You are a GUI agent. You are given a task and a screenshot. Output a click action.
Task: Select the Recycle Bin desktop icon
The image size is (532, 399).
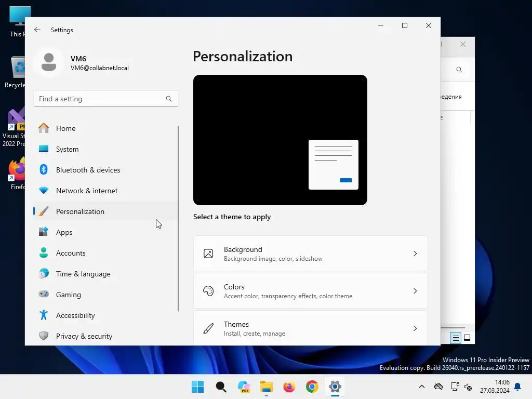(x=15, y=73)
